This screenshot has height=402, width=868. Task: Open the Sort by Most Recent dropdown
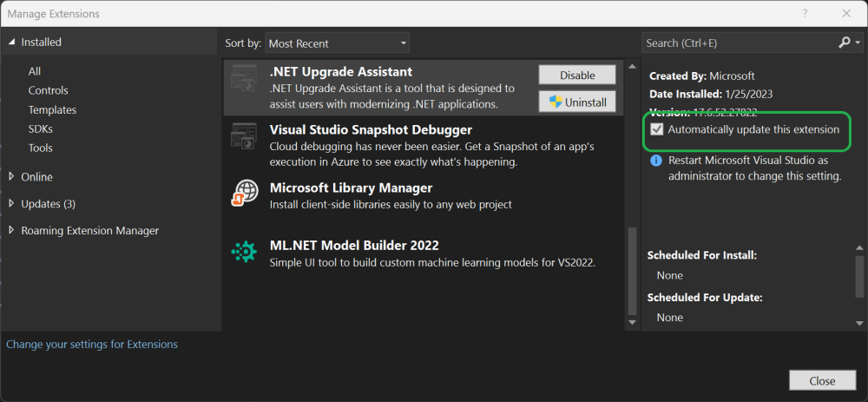(x=337, y=43)
